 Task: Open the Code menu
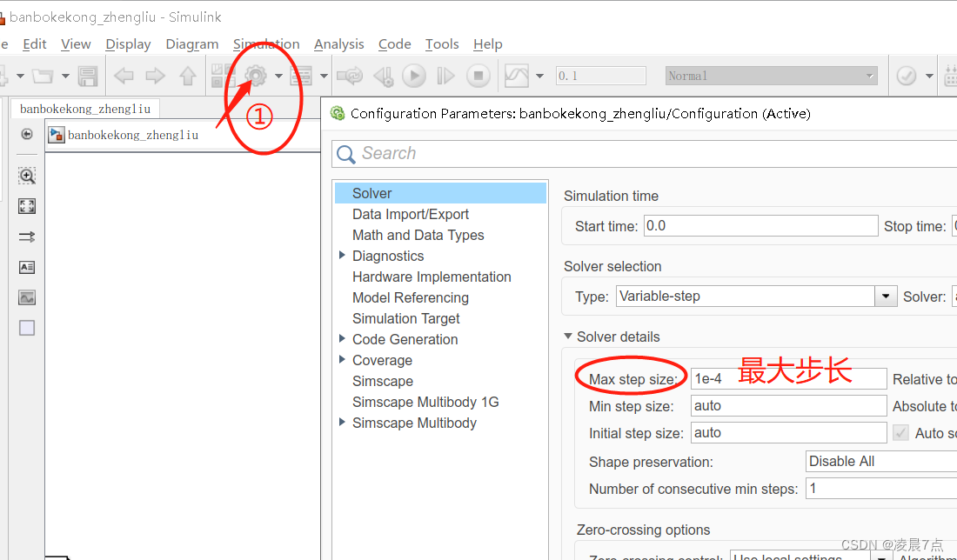click(394, 44)
